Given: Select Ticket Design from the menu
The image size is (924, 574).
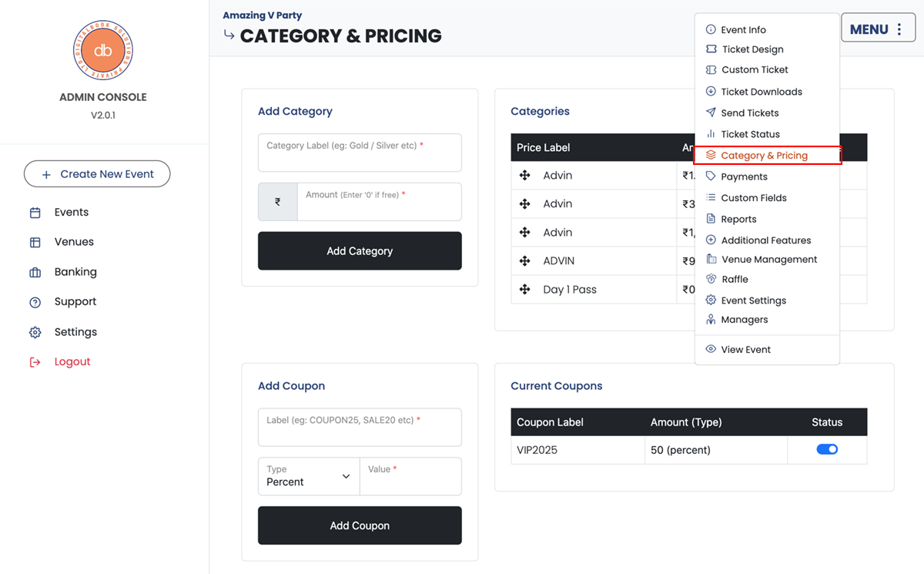Looking at the screenshot, I should [752, 49].
